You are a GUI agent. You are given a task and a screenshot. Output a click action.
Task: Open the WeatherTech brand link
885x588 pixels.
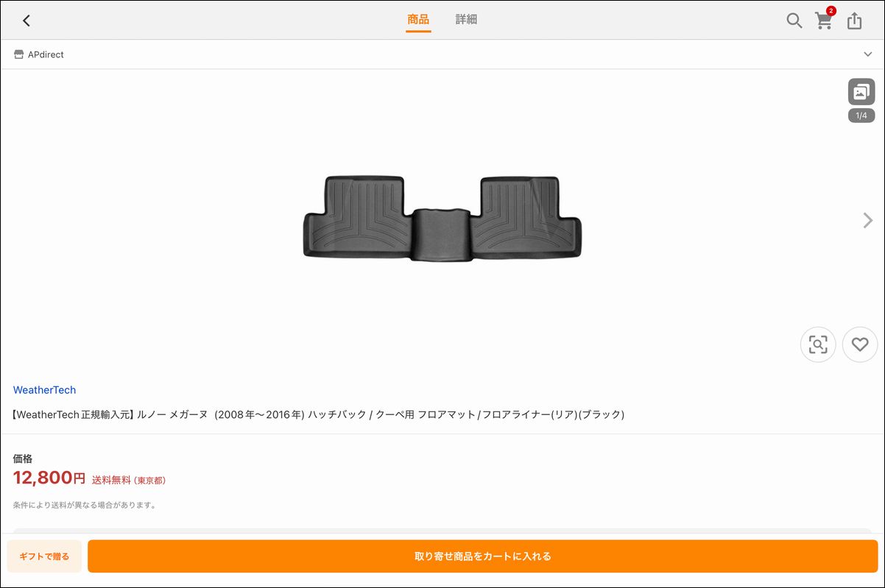(x=44, y=390)
